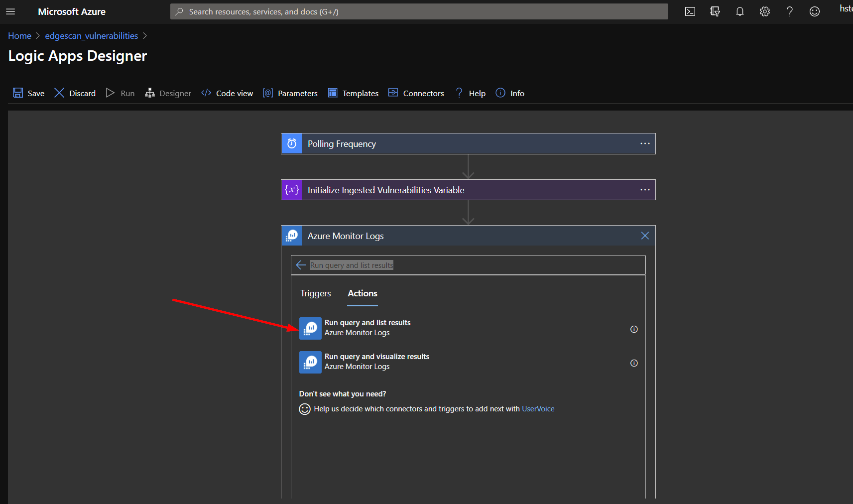Screen dimensions: 853x504
Task: Click the Designer hierarchy icon
Action: point(150,93)
